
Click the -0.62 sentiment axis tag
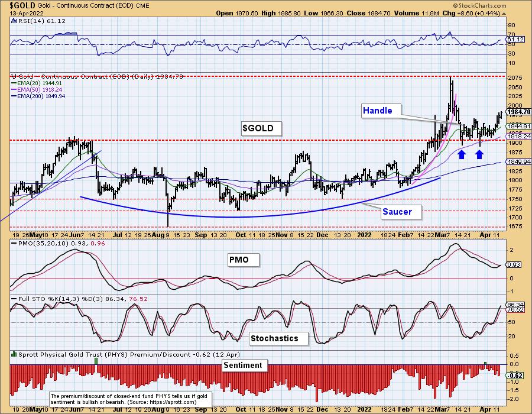[514, 376]
